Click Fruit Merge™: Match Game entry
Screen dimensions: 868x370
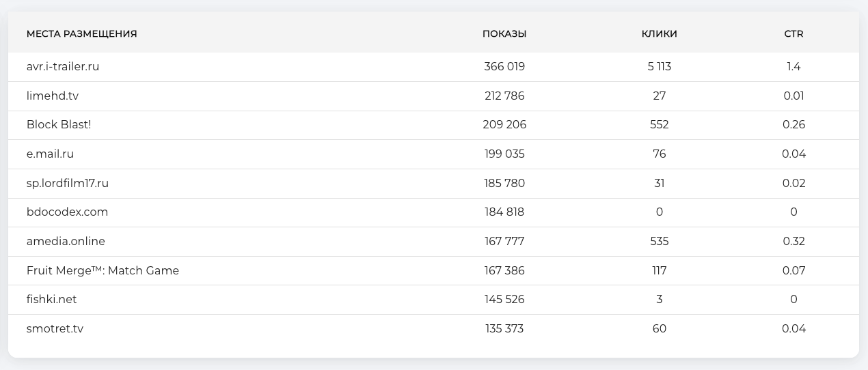[103, 271]
